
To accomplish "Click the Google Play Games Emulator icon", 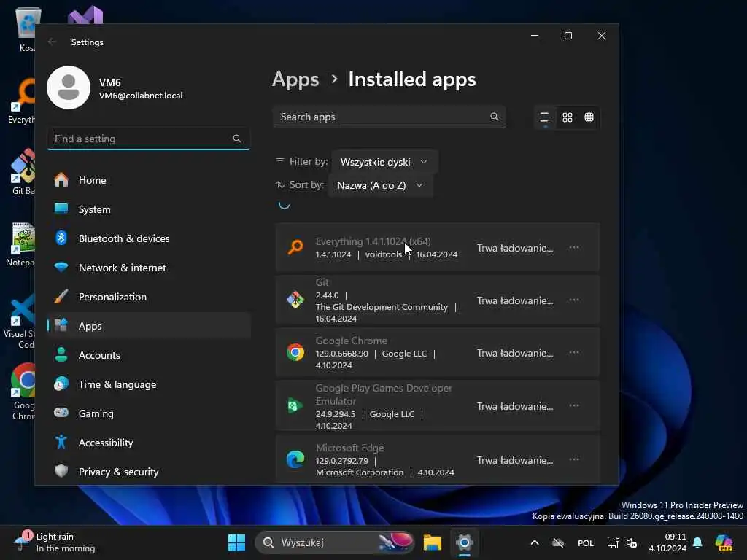I will tap(295, 405).
